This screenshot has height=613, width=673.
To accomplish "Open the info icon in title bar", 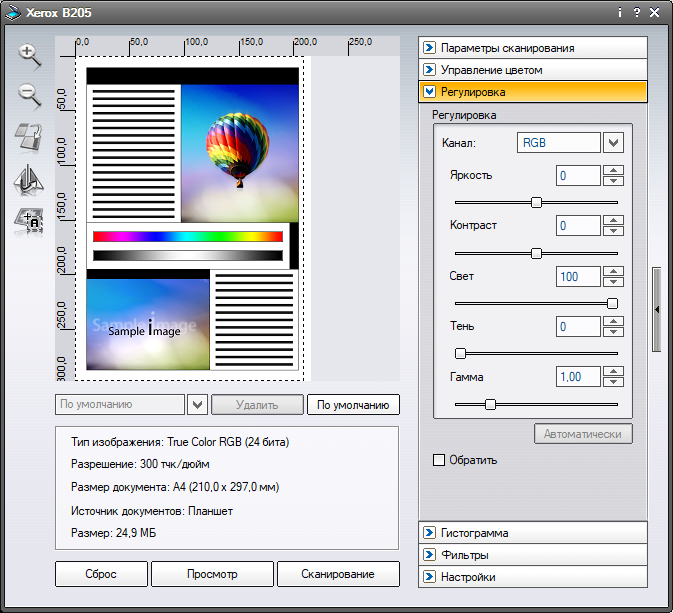I will point(620,13).
